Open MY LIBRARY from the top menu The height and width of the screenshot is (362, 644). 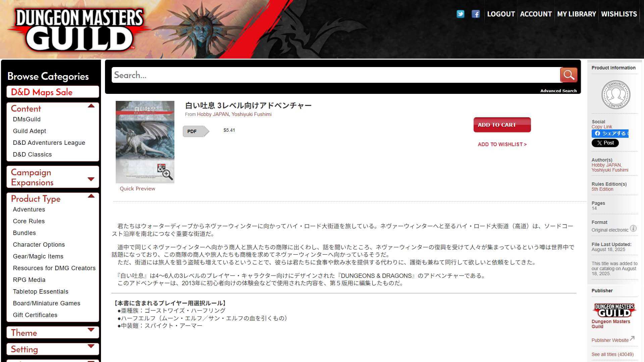click(x=576, y=14)
